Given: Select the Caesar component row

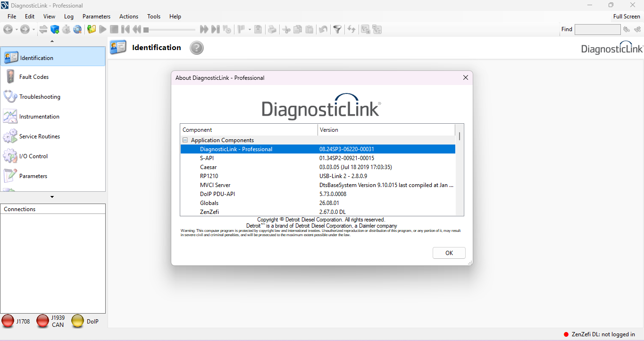Looking at the screenshot, I should (318, 167).
